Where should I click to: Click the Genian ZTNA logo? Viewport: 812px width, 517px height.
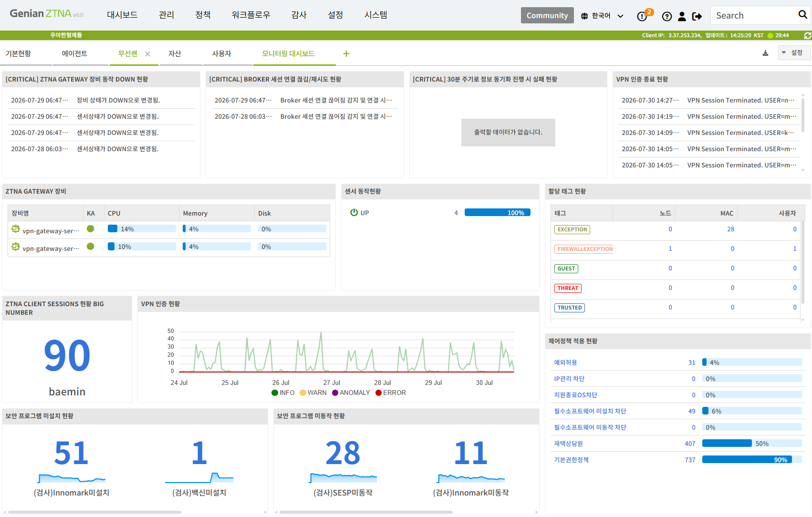click(46, 14)
